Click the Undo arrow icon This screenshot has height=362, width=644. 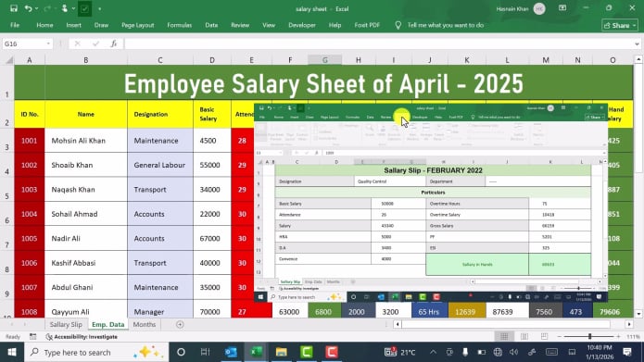(x=28, y=8)
